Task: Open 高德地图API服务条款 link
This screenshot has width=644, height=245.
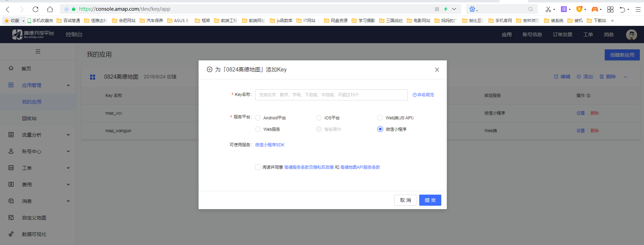Action: [360, 167]
